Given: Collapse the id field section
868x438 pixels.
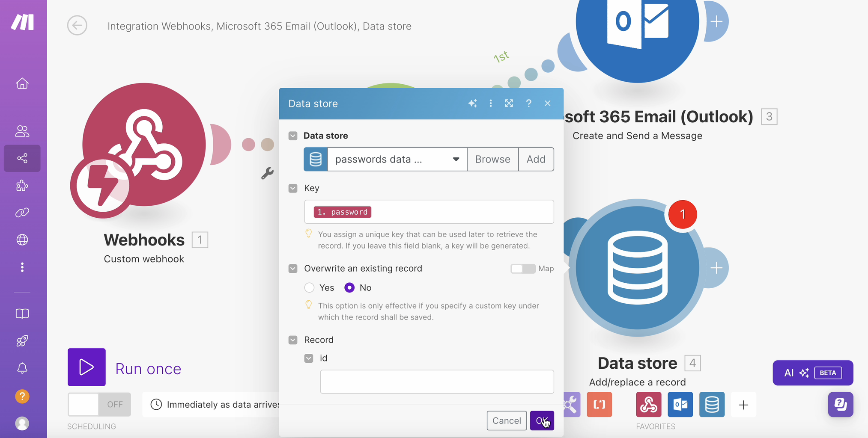Looking at the screenshot, I should pyautogui.click(x=309, y=358).
